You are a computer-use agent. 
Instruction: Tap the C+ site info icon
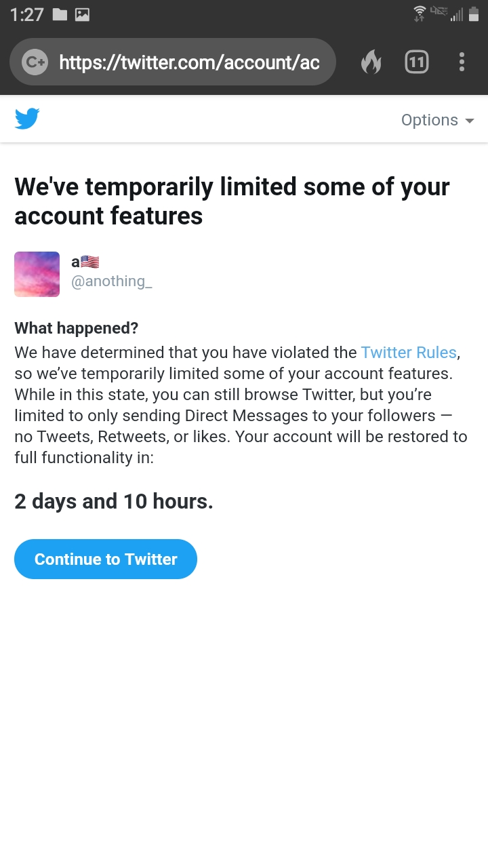point(34,62)
